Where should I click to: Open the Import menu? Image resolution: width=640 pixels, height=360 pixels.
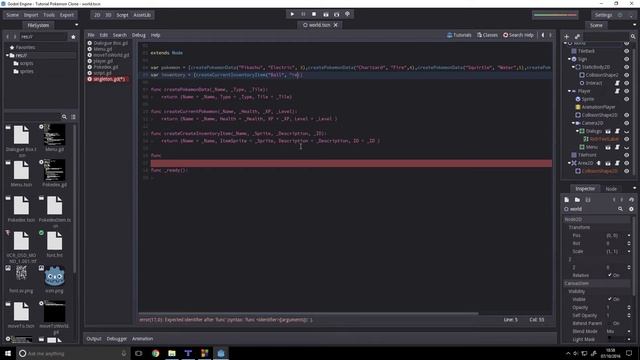pos(31,15)
